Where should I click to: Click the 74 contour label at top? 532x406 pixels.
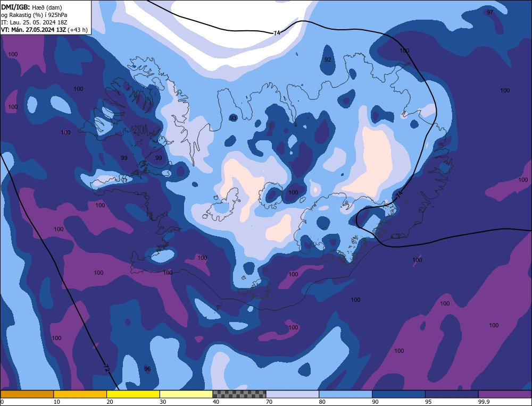tap(277, 33)
